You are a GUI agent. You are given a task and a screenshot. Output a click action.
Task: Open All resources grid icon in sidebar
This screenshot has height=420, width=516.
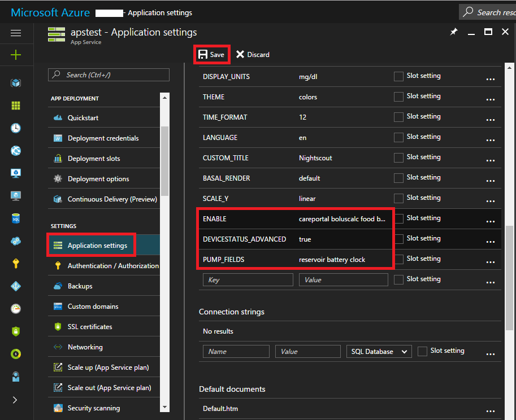(16, 106)
